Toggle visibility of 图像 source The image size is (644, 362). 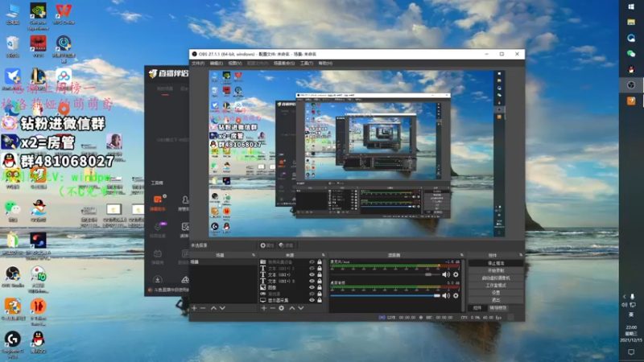click(312, 287)
